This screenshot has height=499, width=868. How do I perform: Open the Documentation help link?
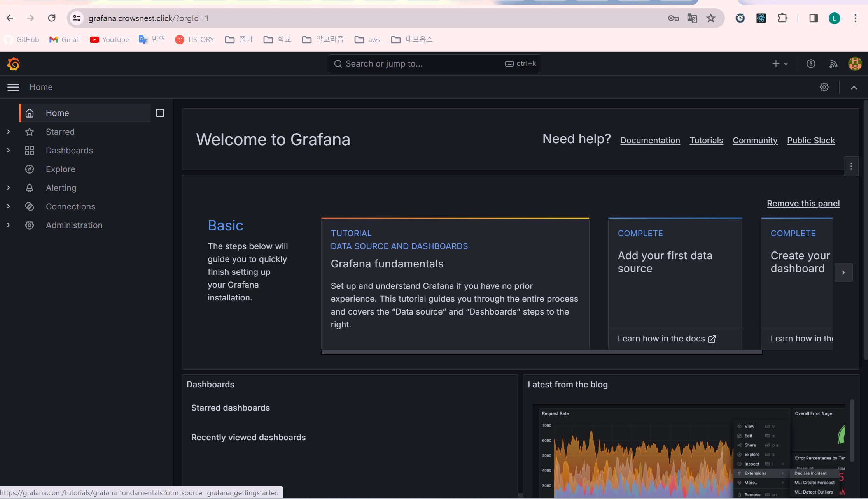[650, 141]
